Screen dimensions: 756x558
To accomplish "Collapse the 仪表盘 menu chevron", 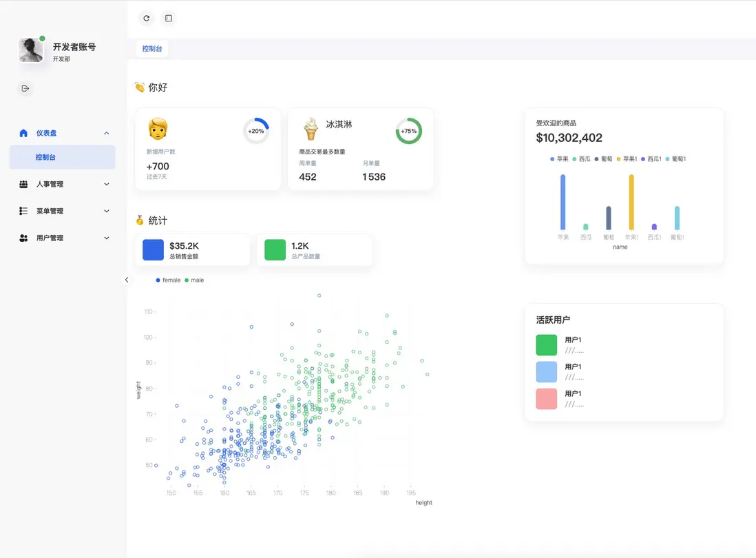I will point(107,133).
